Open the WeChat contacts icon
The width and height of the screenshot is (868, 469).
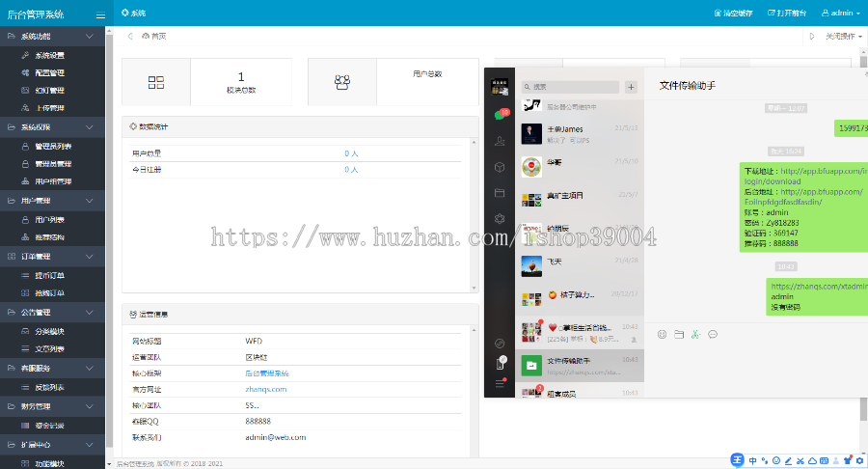pyautogui.click(x=500, y=141)
